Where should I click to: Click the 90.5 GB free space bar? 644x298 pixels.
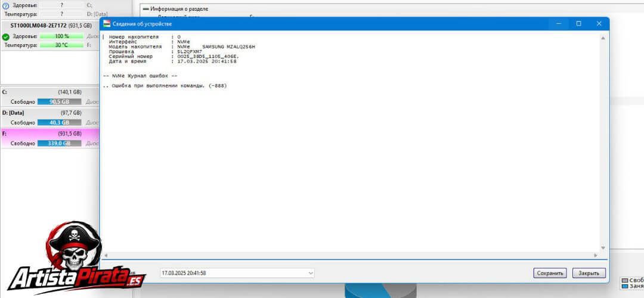(x=60, y=102)
